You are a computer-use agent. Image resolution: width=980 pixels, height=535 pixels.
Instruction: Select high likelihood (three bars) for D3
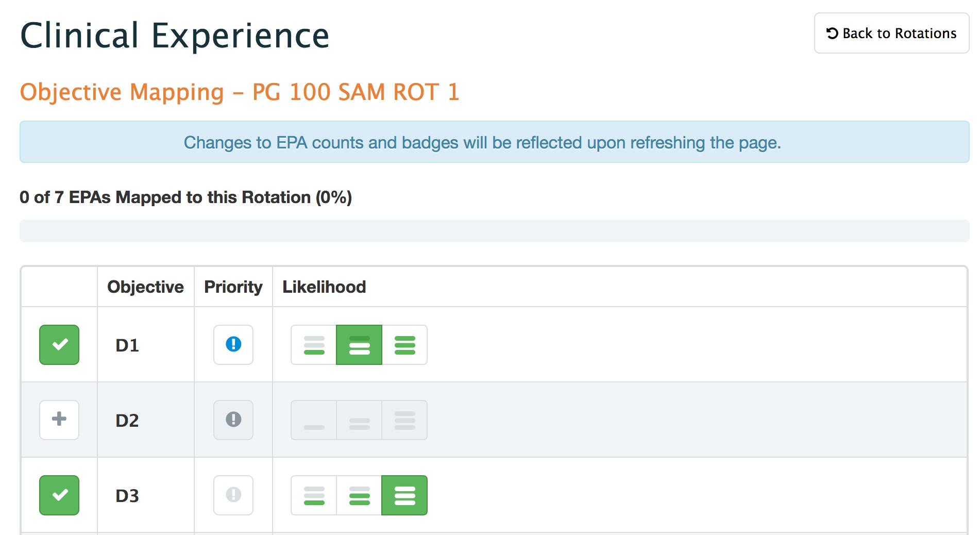click(x=404, y=495)
